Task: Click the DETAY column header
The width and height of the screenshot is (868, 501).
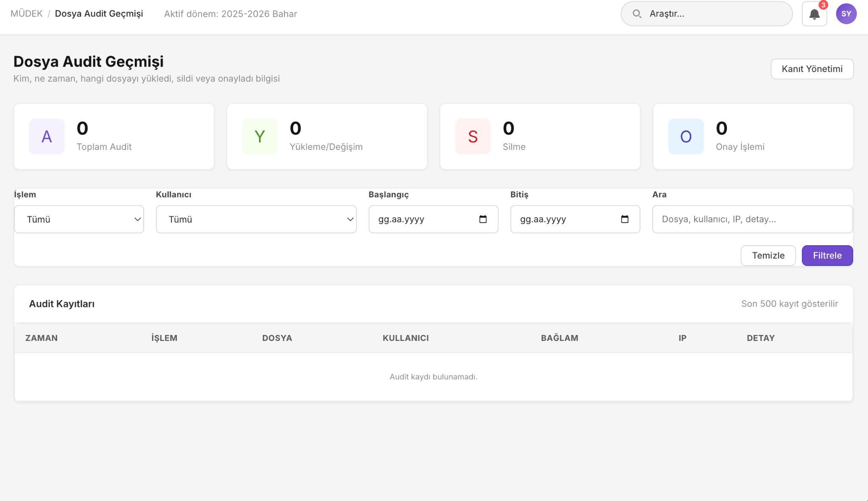Action: pos(761,338)
